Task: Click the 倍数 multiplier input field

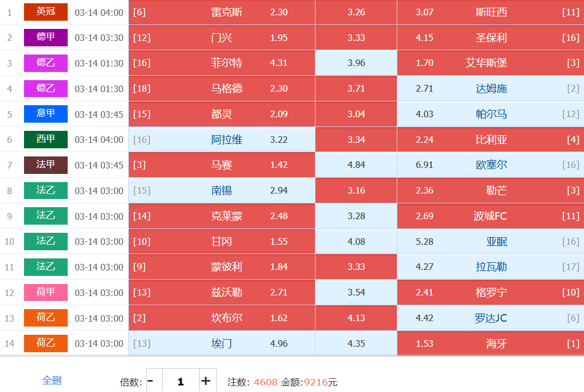Action: click(x=180, y=381)
